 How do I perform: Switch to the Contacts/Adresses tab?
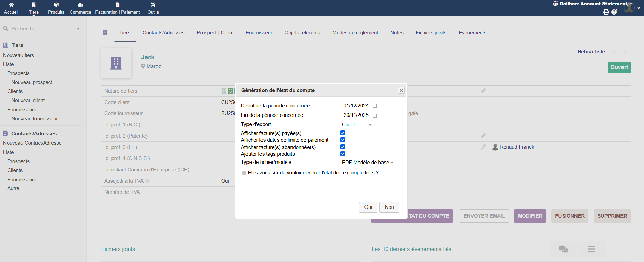coord(163,33)
